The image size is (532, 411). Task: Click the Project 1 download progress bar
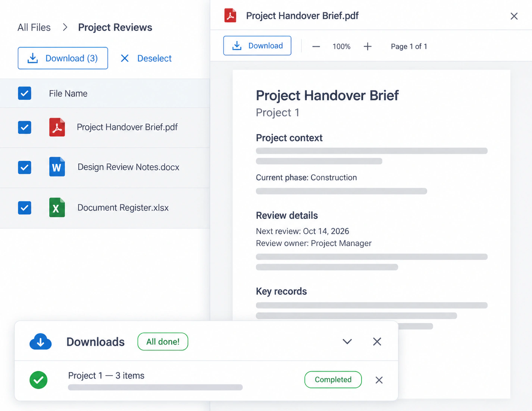pyautogui.click(x=155, y=388)
